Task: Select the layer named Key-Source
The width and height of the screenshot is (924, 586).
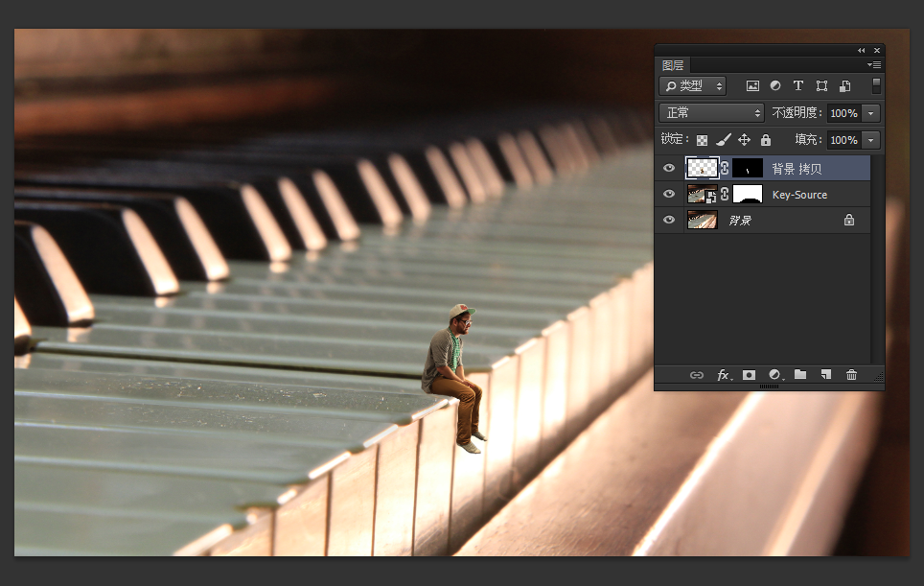Action: 799,195
